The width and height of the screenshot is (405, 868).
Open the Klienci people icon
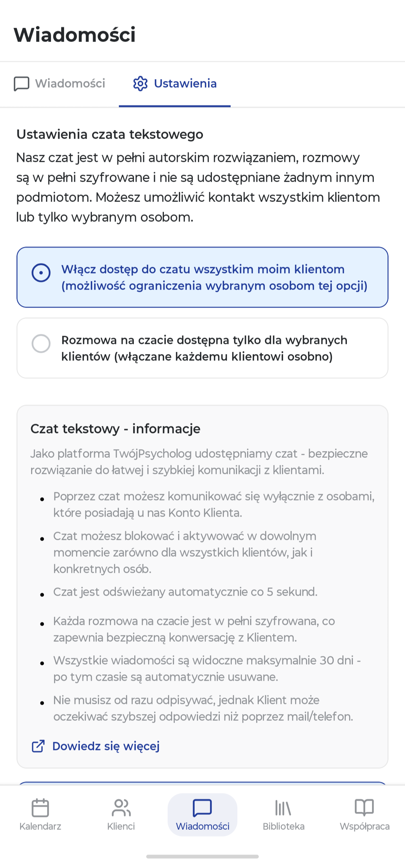[121, 808]
